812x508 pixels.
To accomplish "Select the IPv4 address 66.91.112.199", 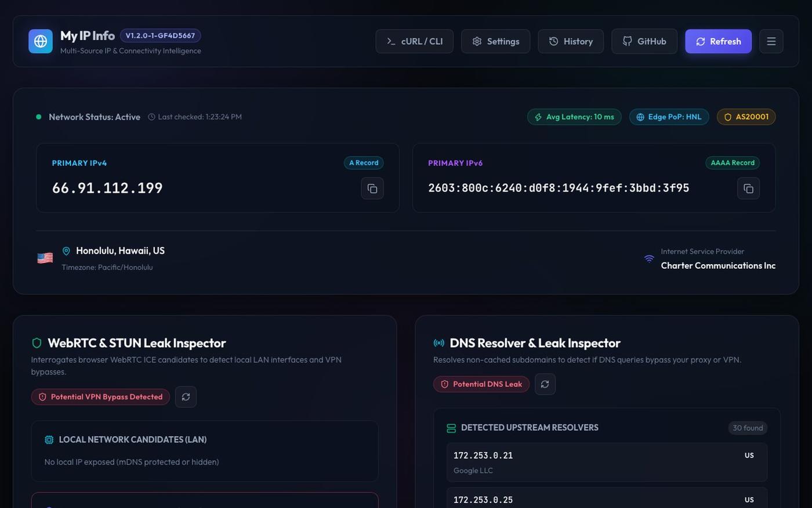I will click(x=107, y=188).
